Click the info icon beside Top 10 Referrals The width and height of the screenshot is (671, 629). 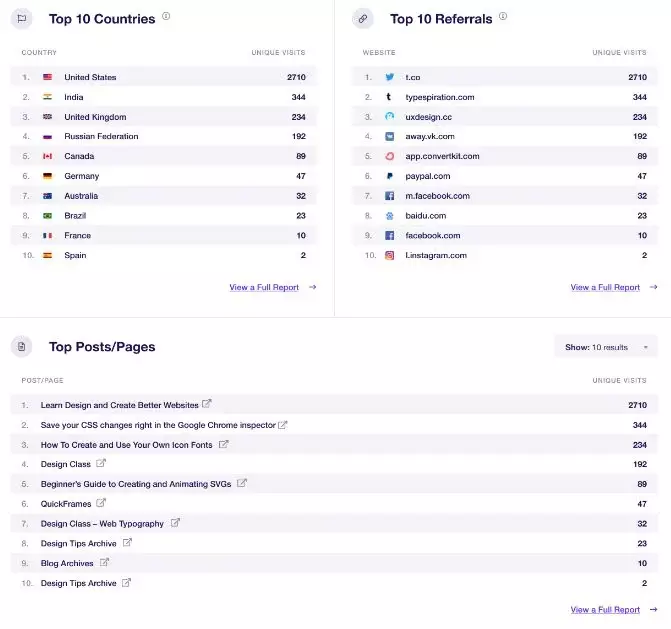pos(503,16)
